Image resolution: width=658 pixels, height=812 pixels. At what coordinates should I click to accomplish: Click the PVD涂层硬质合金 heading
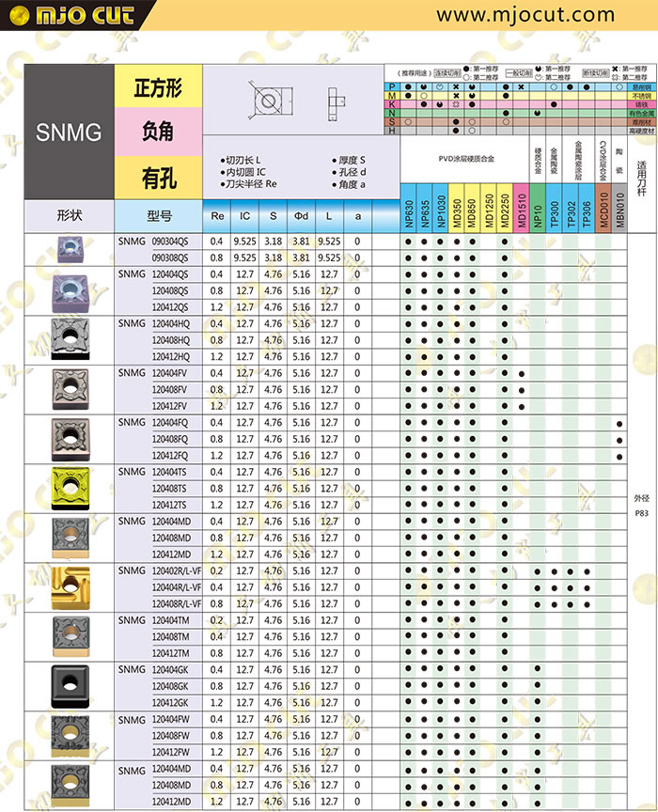[x=465, y=159]
